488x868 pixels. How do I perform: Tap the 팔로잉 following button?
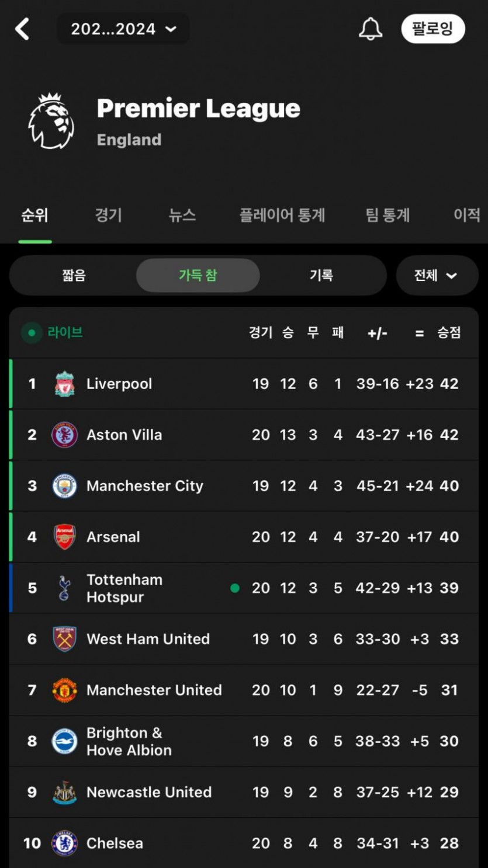point(432,29)
